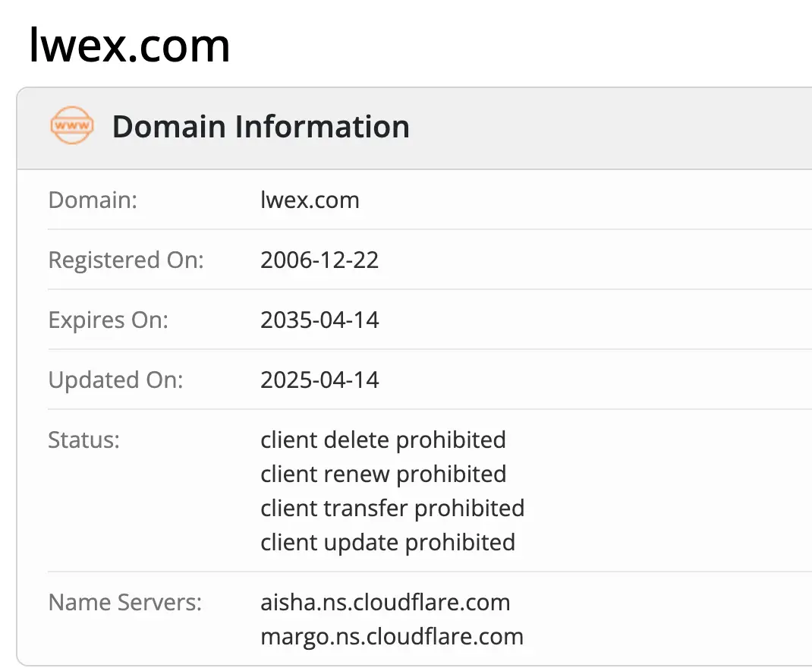Image resolution: width=812 pixels, height=668 pixels.
Task: Select name server margo.ns.cloudflare.com
Action: pos(392,637)
